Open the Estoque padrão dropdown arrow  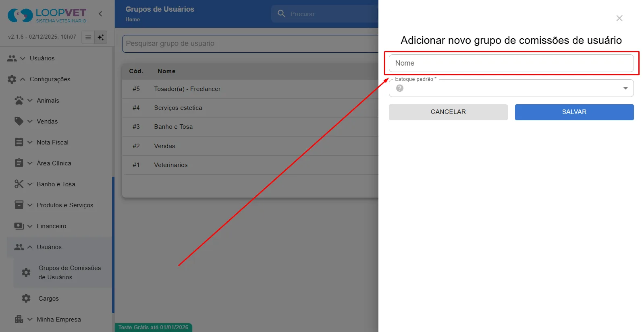coord(625,88)
